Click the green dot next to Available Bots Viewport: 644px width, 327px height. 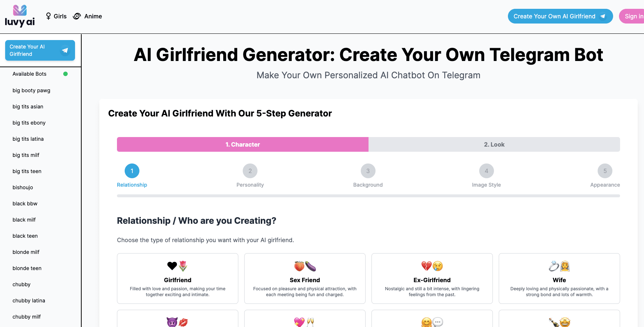pyautogui.click(x=65, y=73)
